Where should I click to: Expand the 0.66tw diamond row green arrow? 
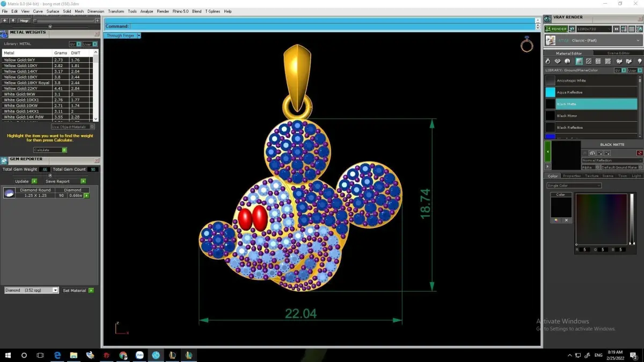pyautogui.click(x=86, y=195)
